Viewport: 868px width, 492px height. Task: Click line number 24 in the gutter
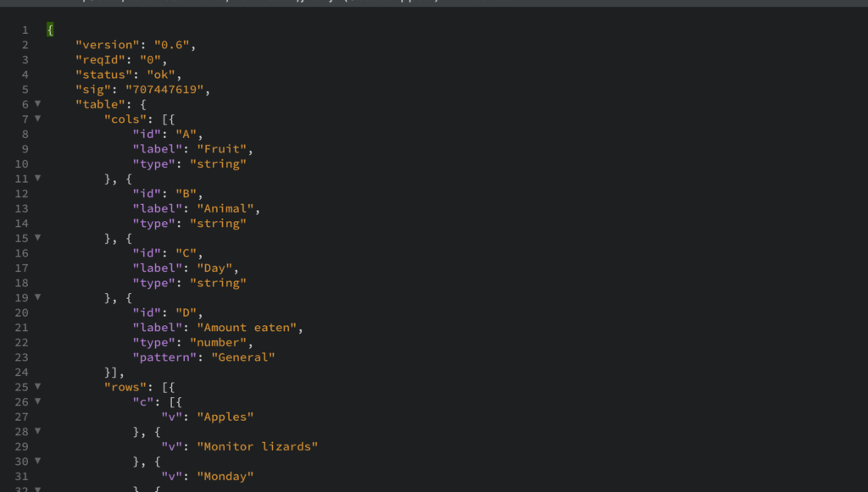pyautogui.click(x=20, y=372)
